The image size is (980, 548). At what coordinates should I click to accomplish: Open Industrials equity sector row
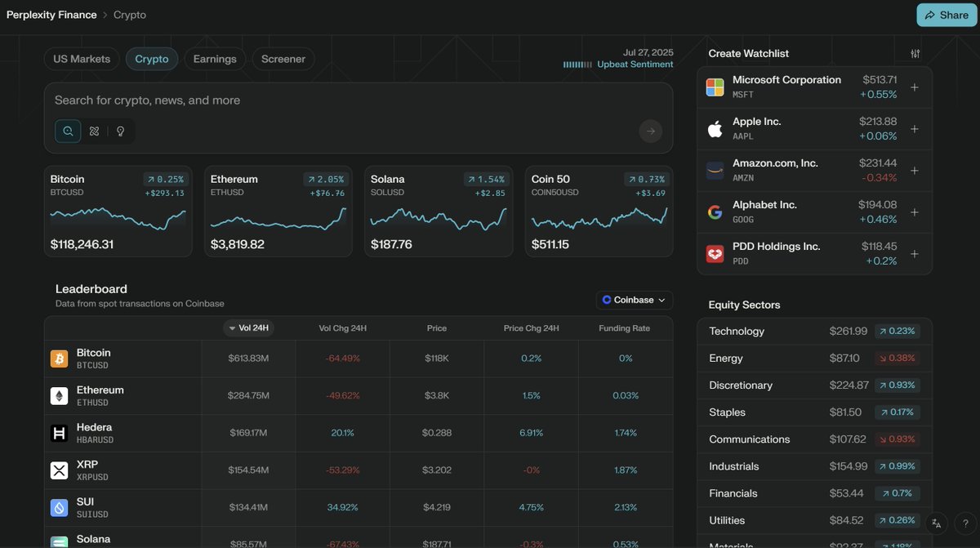point(815,466)
